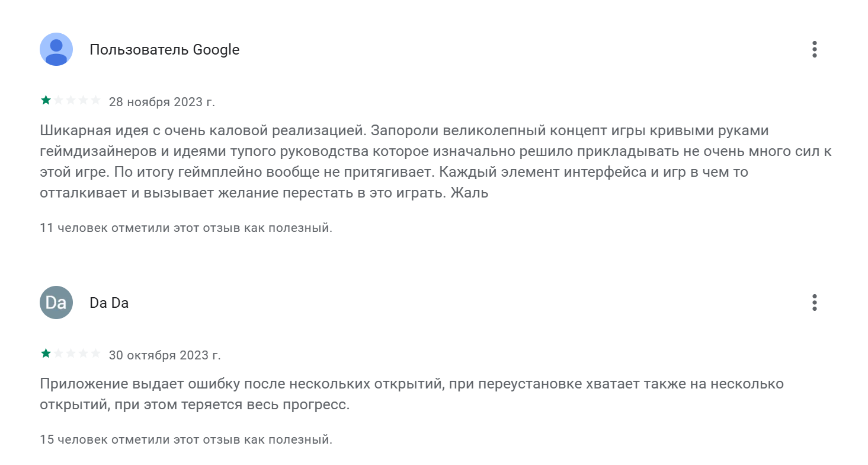Click the date '28 ноября 2023 г.'
This screenshot has height=465, width=868.
pos(162,102)
